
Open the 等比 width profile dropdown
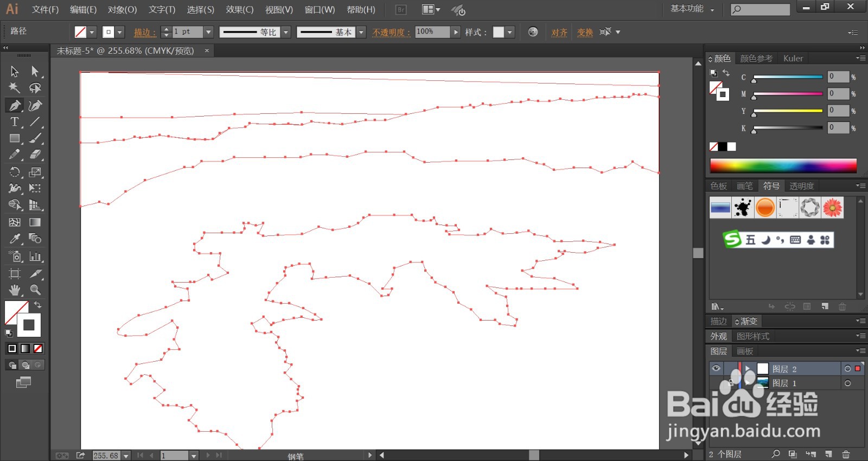click(x=286, y=32)
